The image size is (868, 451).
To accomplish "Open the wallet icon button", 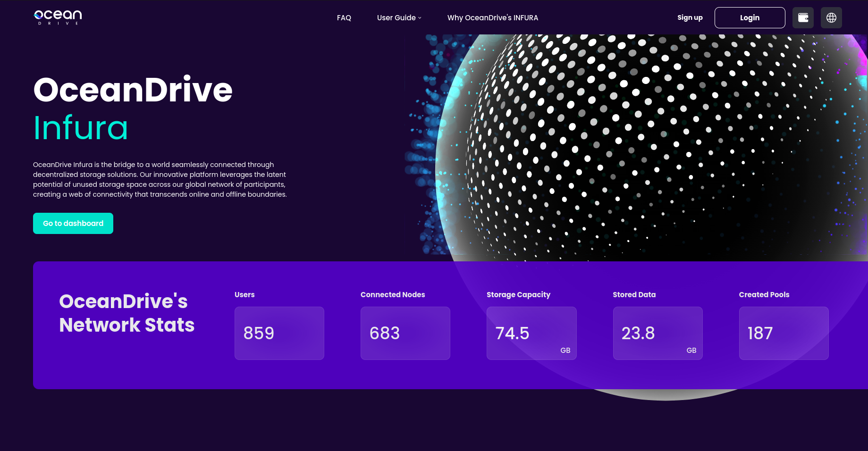I will pyautogui.click(x=803, y=17).
